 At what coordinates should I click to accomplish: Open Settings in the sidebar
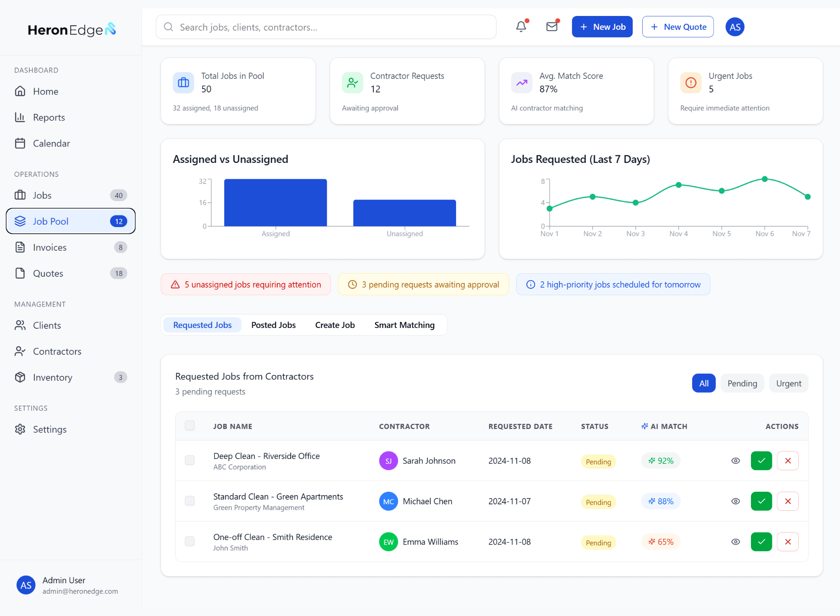pyautogui.click(x=71, y=430)
